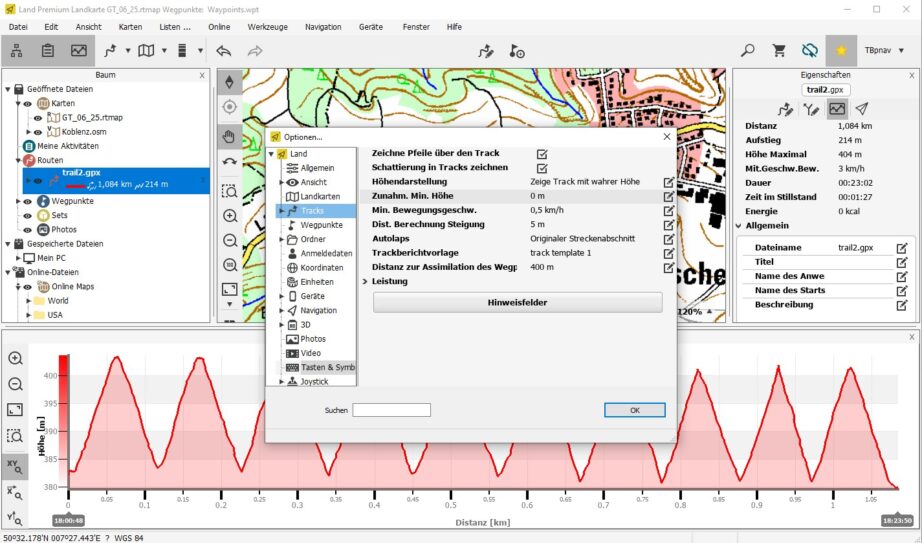Image resolution: width=922 pixels, height=543 pixels.
Task: Toggle 'Zeichne Pfeile über den Track' checkbox
Action: click(x=542, y=153)
